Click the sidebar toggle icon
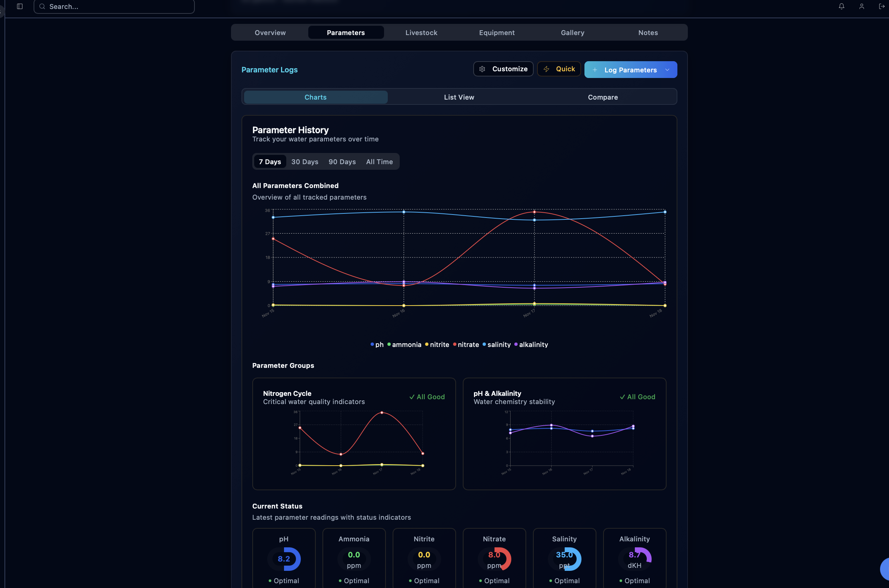Viewport: 889px width, 588px height. click(20, 6)
